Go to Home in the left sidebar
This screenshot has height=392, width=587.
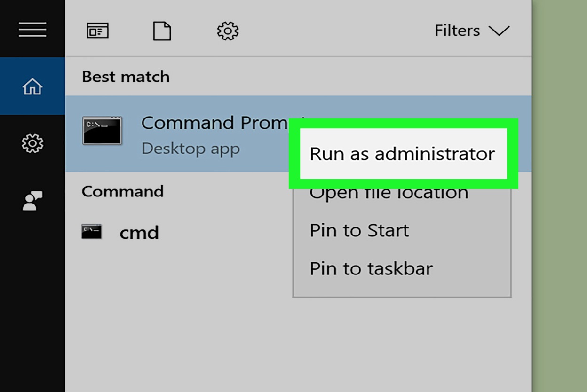click(32, 86)
